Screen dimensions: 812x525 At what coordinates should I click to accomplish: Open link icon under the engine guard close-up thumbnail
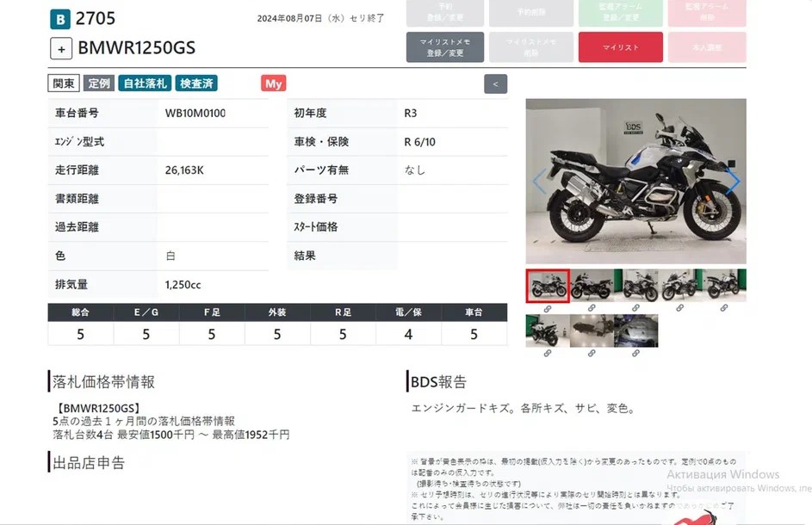click(x=635, y=353)
